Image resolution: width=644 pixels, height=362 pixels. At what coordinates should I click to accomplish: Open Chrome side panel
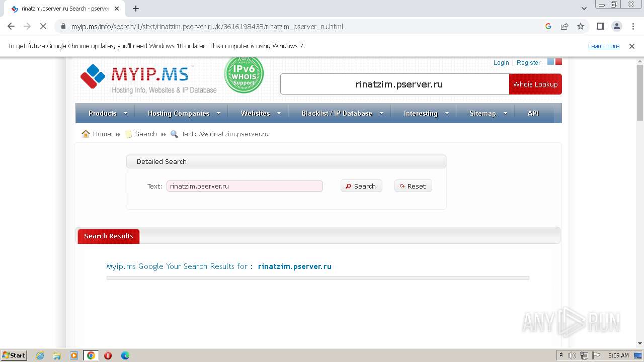click(x=600, y=26)
